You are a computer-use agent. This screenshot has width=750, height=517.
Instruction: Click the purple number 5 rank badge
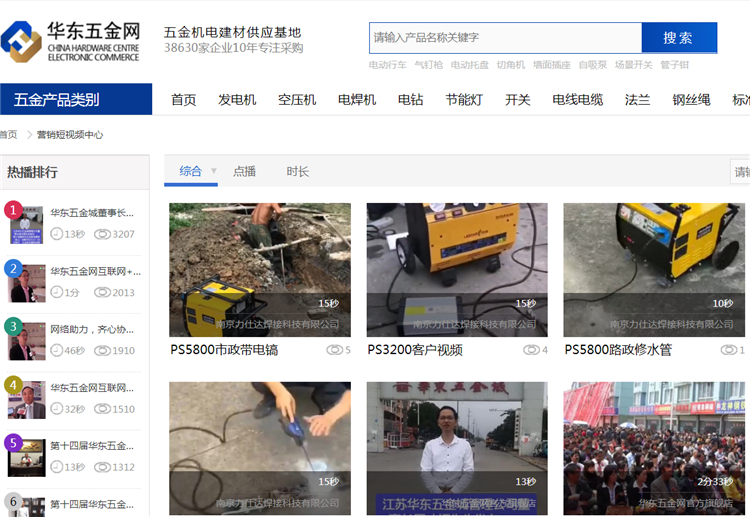point(13,442)
